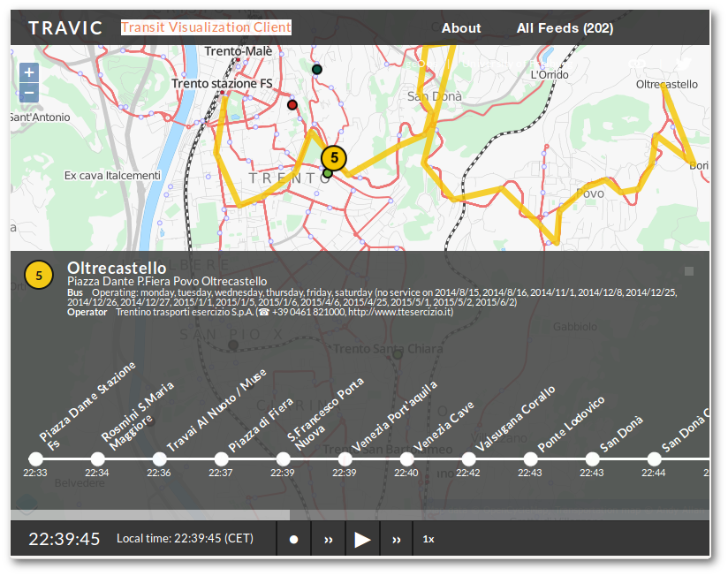Click the Trento-Malè station label on the map
Viewport: 728px width, 576px height.
click(x=239, y=51)
